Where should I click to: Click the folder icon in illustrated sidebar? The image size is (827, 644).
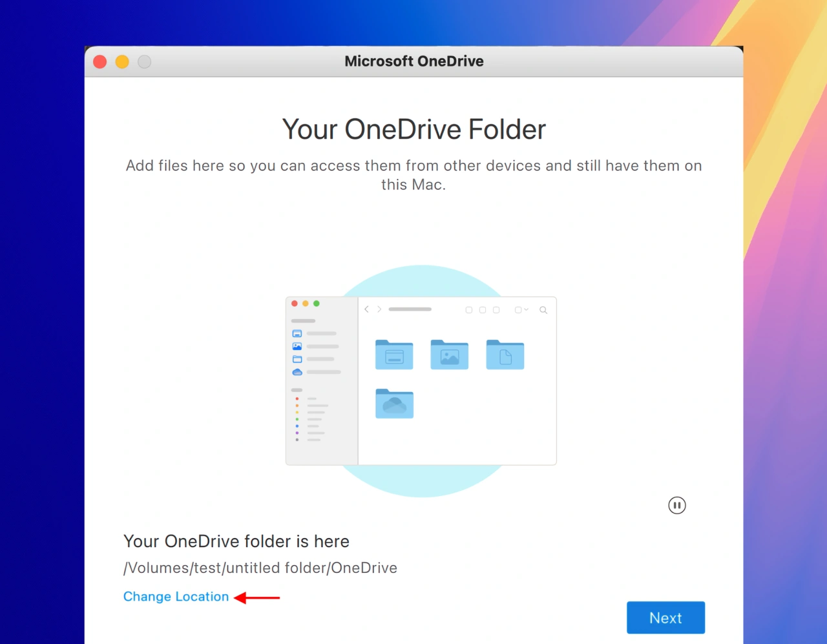point(297,359)
